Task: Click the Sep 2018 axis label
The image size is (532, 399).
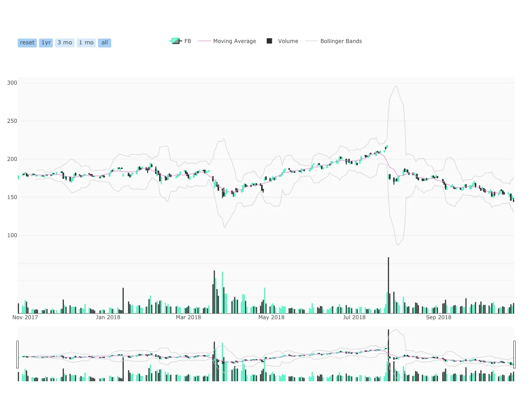Action: (438, 317)
